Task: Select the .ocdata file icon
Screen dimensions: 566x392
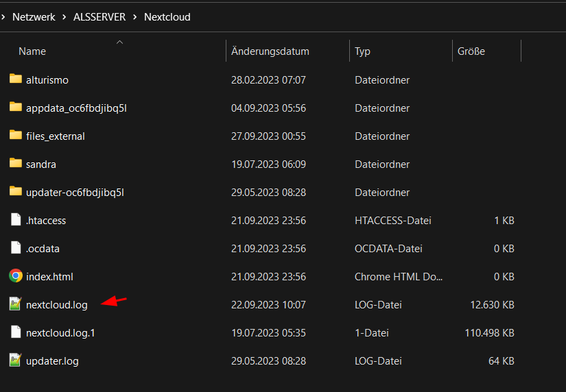Action: (16, 248)
